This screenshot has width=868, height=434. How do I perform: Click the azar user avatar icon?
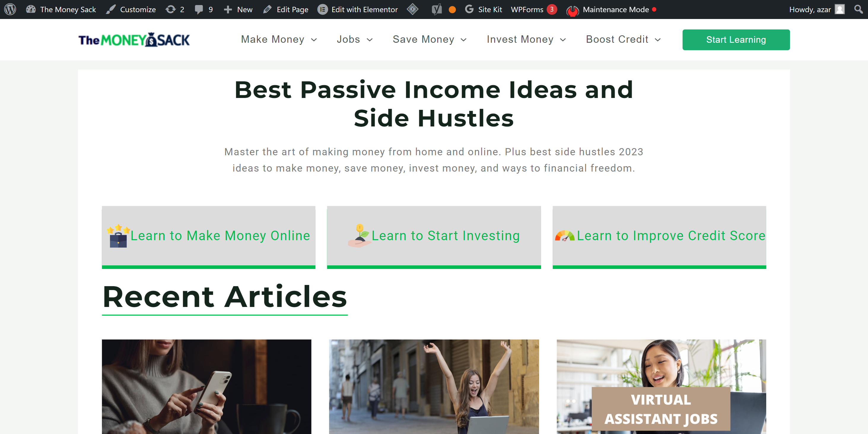coord(839,9)
